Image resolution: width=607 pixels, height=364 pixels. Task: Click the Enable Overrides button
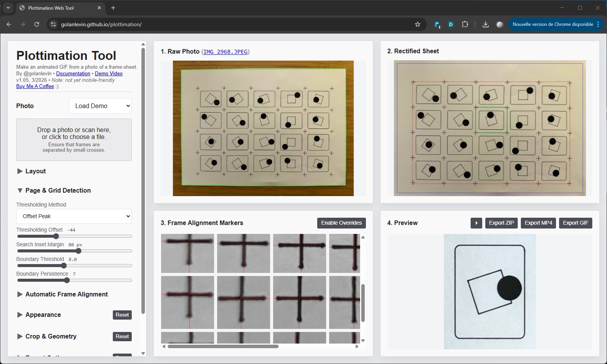341,223
